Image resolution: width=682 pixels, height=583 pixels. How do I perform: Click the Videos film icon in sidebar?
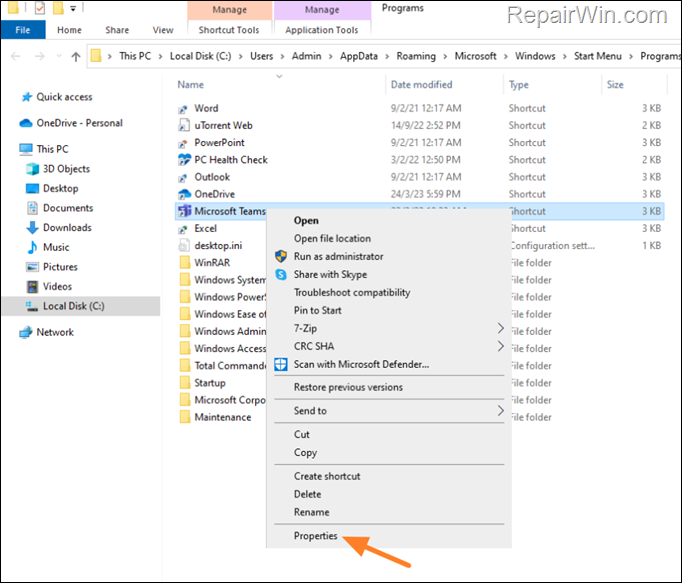click(x=32, y=286)
